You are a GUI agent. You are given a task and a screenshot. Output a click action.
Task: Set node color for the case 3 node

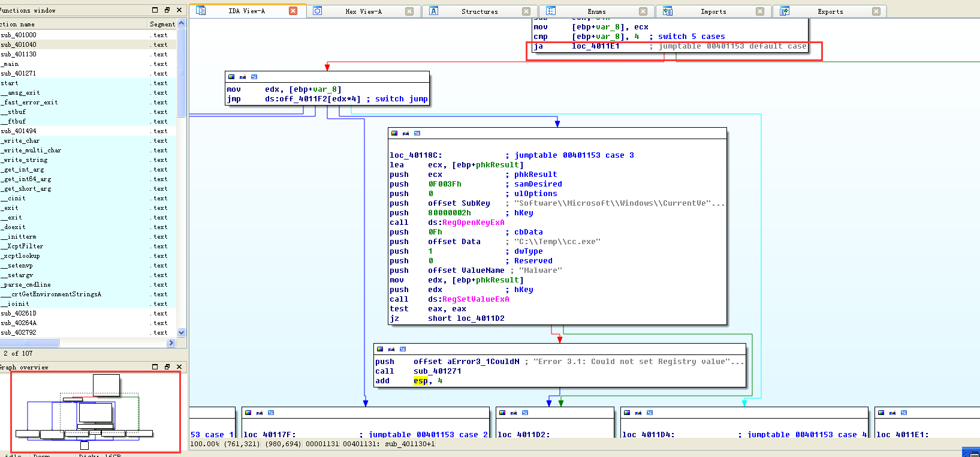click(x=394, y=133)
